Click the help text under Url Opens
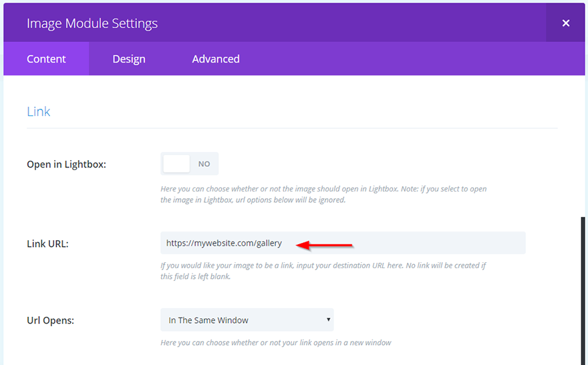 point(275,343)
